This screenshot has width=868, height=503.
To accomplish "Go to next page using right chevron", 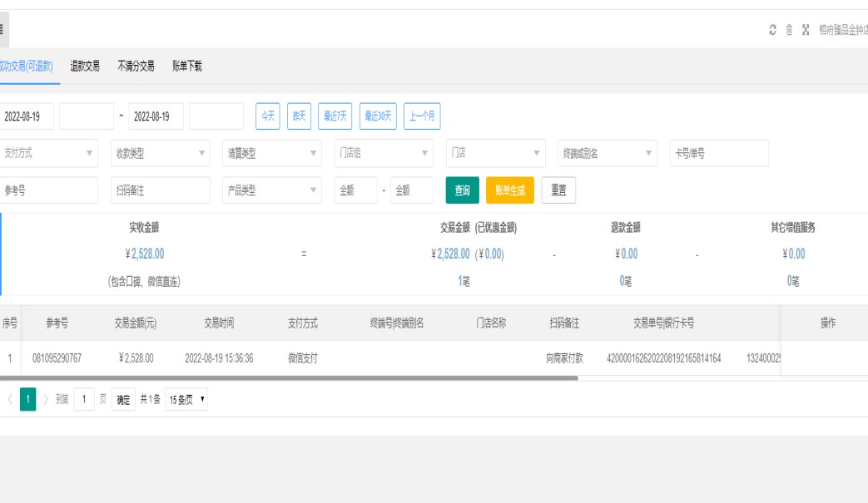I will click(x=46, y=400).
